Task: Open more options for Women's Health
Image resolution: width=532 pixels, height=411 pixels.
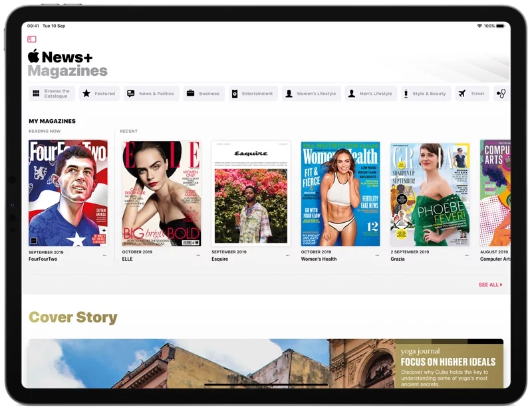Action: point(377,255)
